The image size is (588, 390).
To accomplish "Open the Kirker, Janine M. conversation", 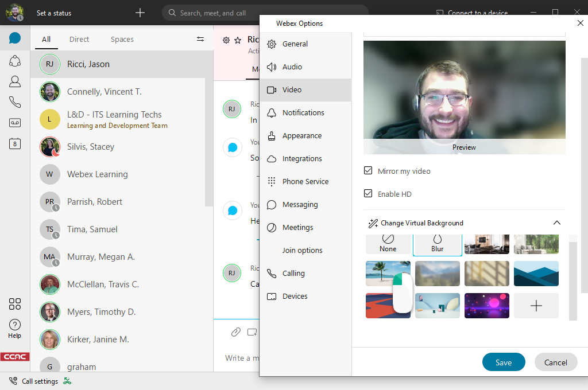I will (x=122, y=340).
